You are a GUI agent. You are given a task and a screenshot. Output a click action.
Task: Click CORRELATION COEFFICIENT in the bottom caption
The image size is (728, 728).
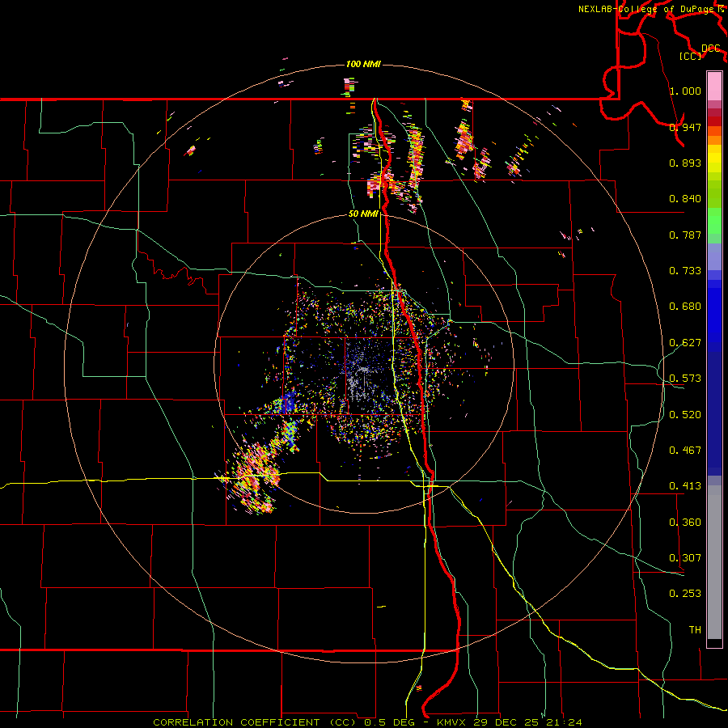(236, 722)
